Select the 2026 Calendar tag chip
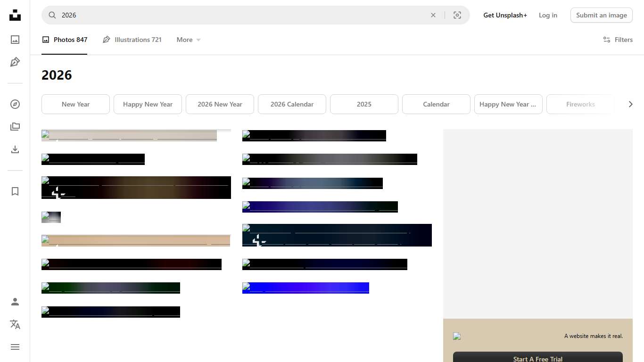 (292, 104)
